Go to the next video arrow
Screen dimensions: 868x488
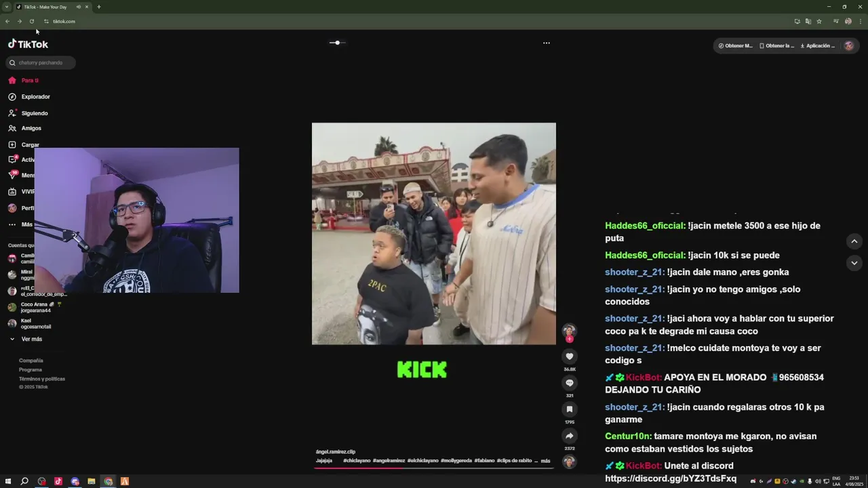[854, 263]
